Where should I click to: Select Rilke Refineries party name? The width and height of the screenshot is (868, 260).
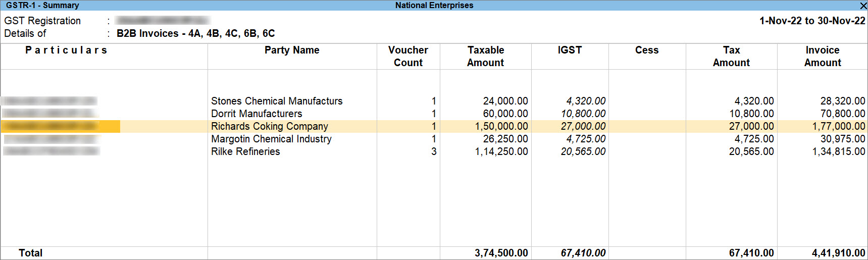tap(245, 151)
